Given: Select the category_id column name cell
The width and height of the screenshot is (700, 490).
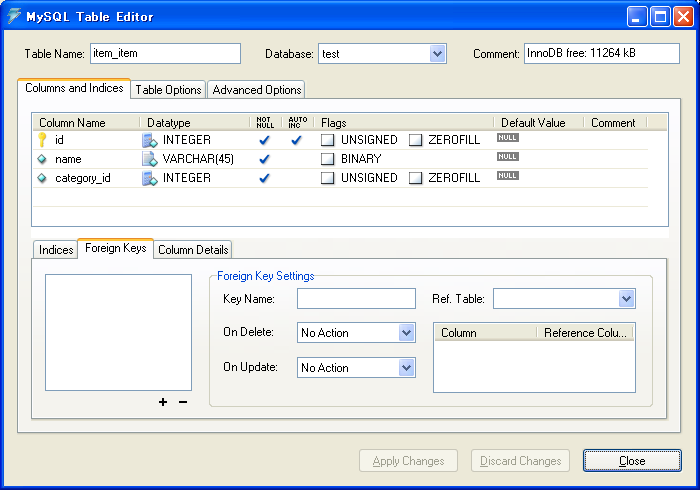Looking at the screenshot, I should tap(83, 178).
